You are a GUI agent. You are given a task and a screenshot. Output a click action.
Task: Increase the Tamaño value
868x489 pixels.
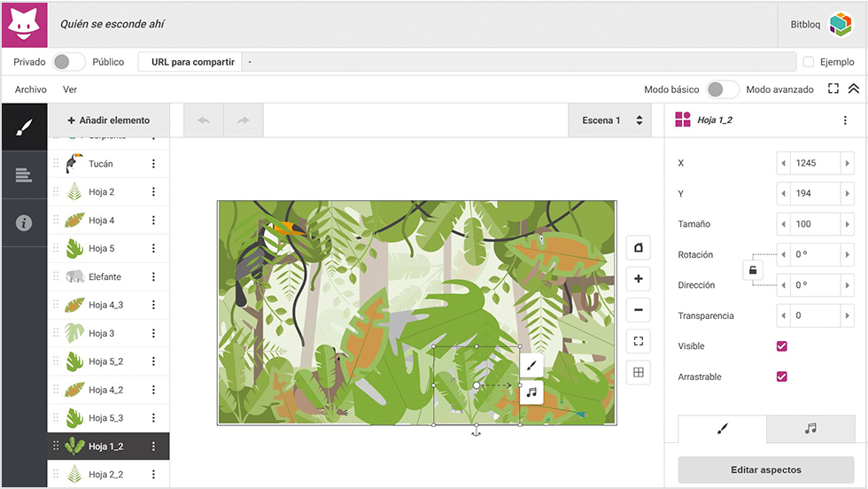847,224
